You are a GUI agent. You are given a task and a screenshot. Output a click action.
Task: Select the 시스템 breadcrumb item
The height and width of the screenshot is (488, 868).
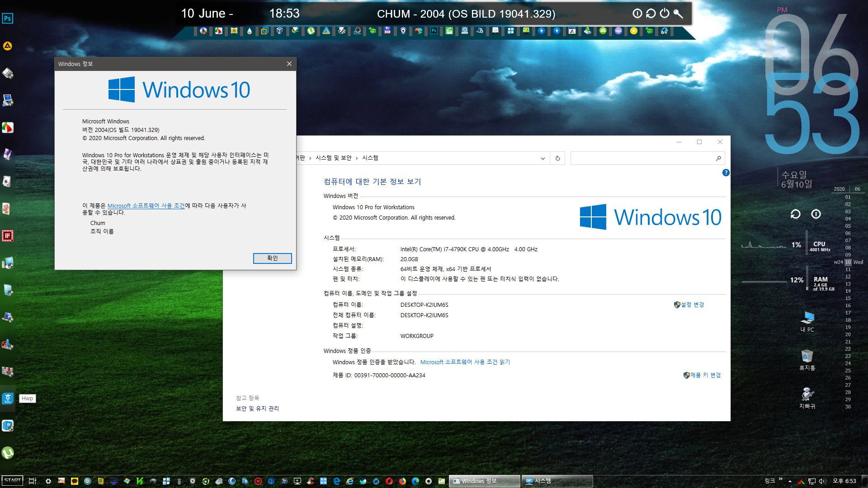[370, 158]
